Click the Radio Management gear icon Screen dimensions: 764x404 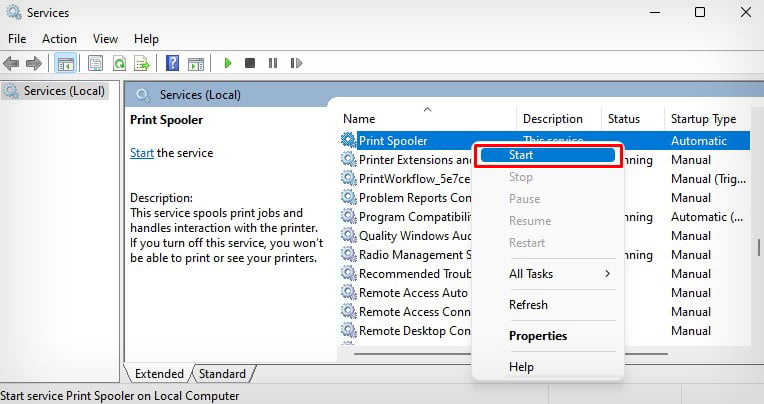(348, 254)
